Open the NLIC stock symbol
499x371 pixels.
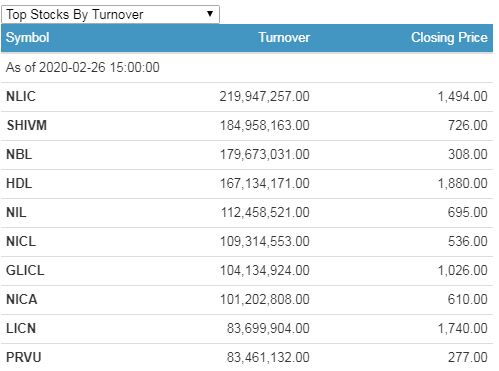pos(21,96)
